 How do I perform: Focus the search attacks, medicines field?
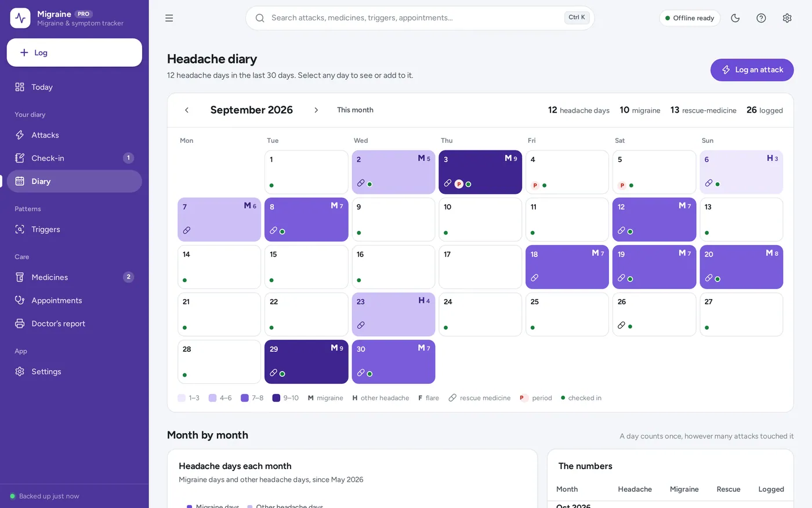pyautogui.click(x=420, y=18)
